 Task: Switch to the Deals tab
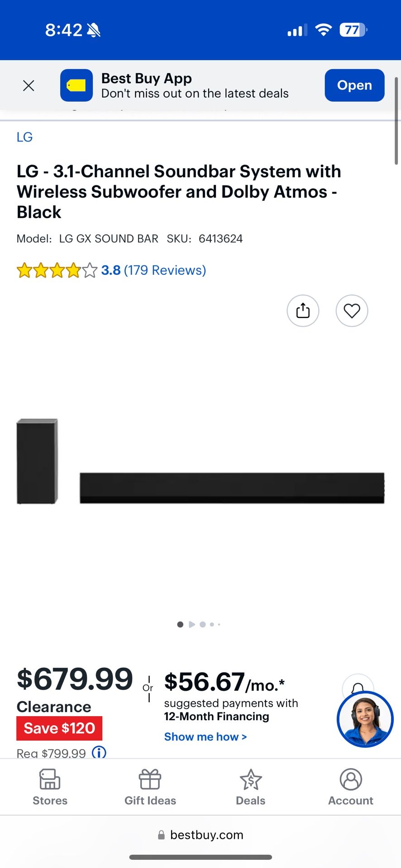click(x=250, y=788)
